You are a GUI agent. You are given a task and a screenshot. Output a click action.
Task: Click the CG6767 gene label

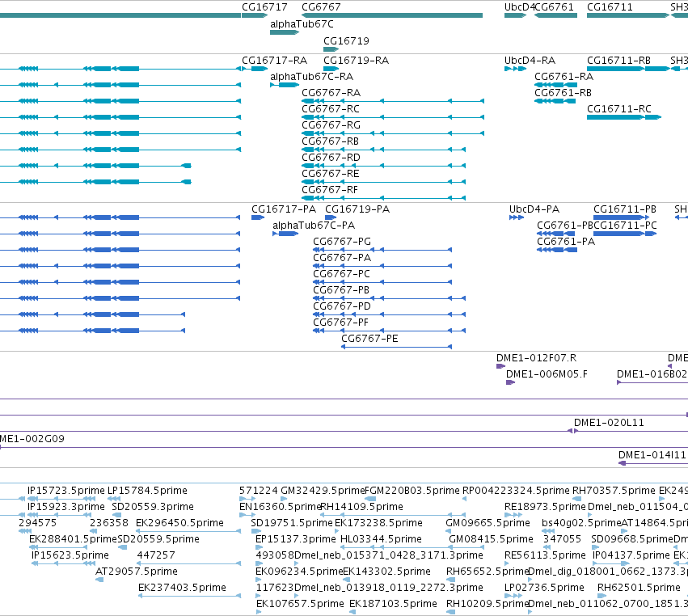coord(321,7)
